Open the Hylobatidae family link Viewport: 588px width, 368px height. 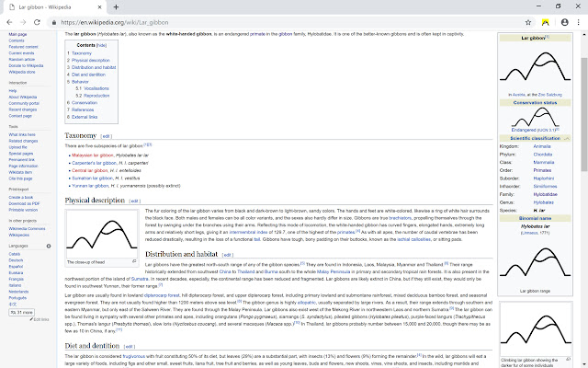click(545, 194)
